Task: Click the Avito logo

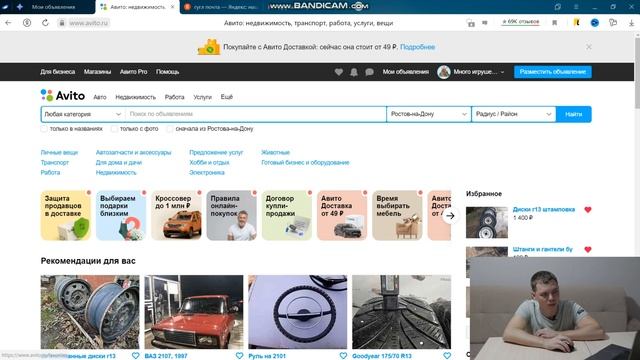Action: 63,96
